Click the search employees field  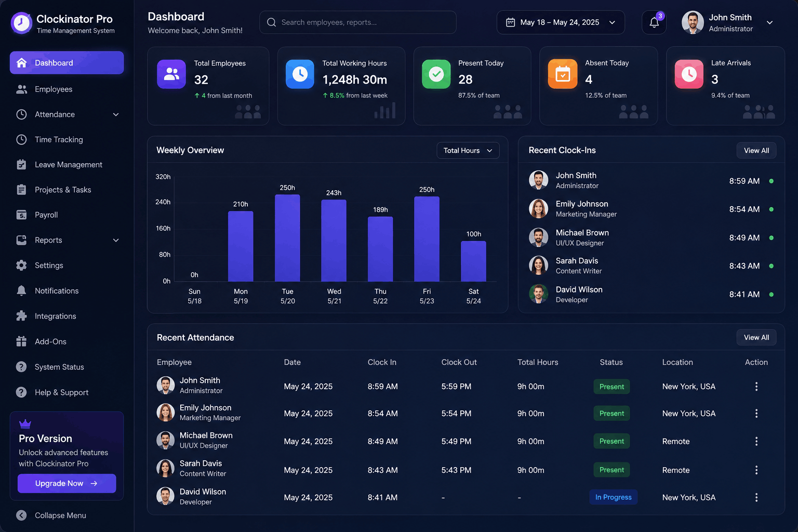(357, 22)
